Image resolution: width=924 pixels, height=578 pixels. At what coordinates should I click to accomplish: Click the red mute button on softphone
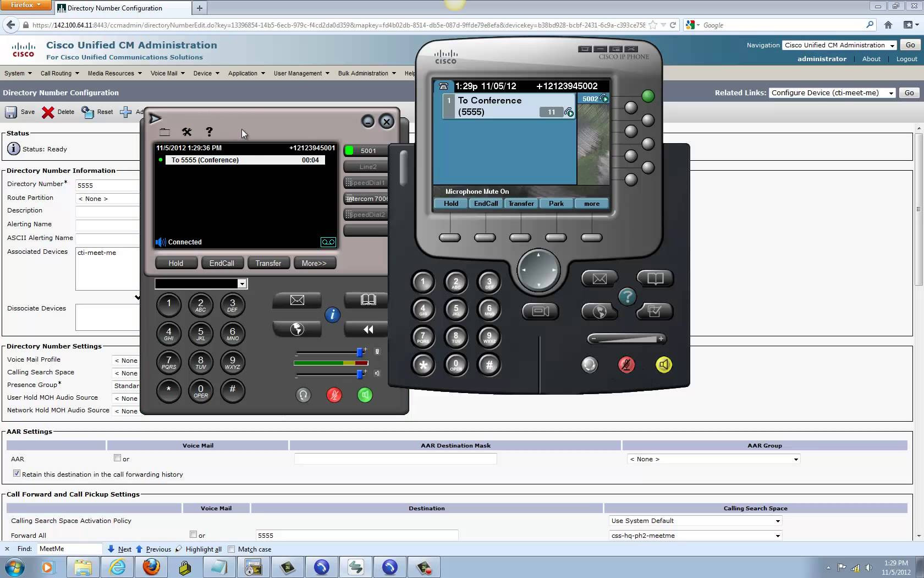(334, 395)
